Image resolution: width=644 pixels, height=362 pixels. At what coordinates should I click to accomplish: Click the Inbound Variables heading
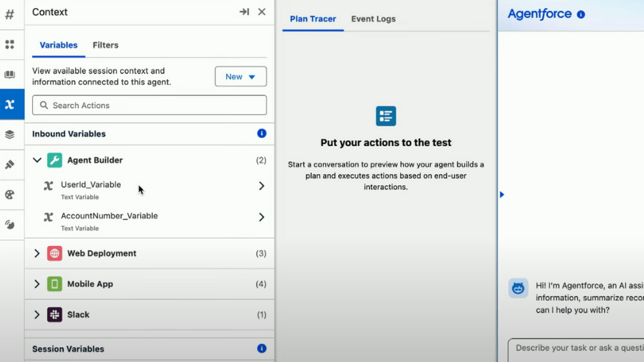click(x=69, y=134)
